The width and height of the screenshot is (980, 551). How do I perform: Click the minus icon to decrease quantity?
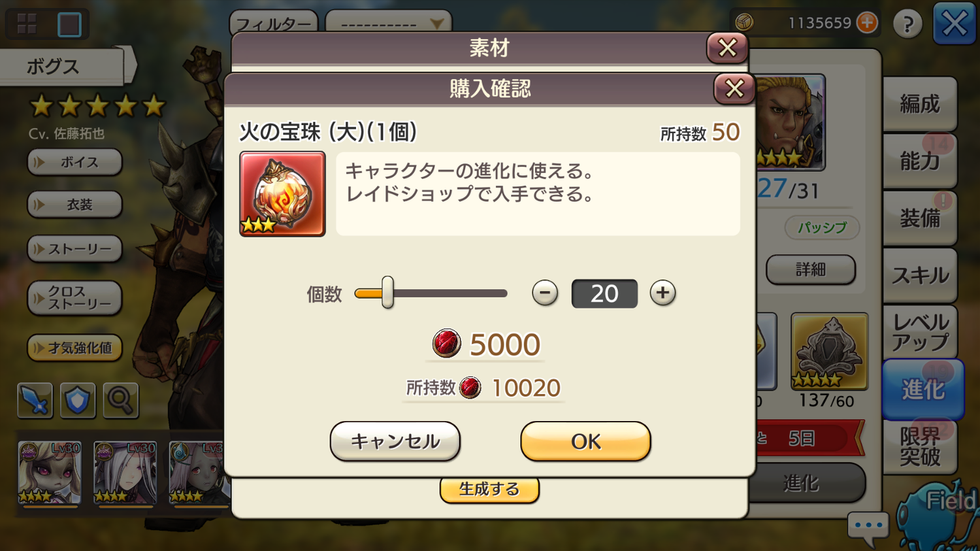point(545,293)
